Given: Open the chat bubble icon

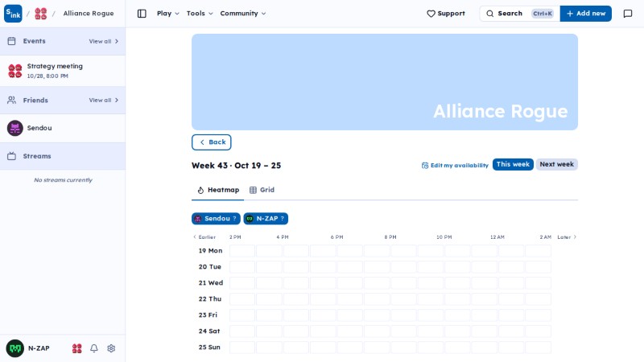Looking at the screenshot, I should click(x=628, y=14).
